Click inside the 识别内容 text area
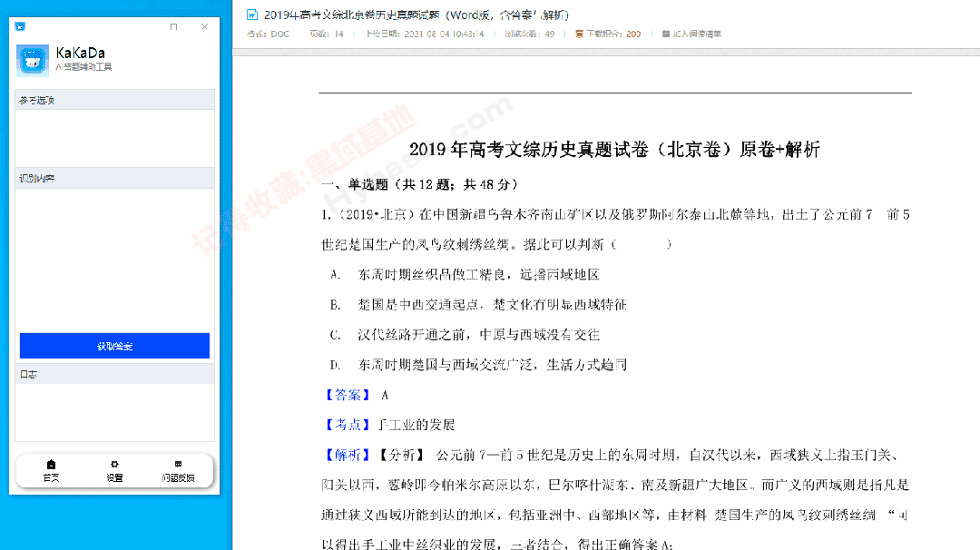 coord(114,259)
